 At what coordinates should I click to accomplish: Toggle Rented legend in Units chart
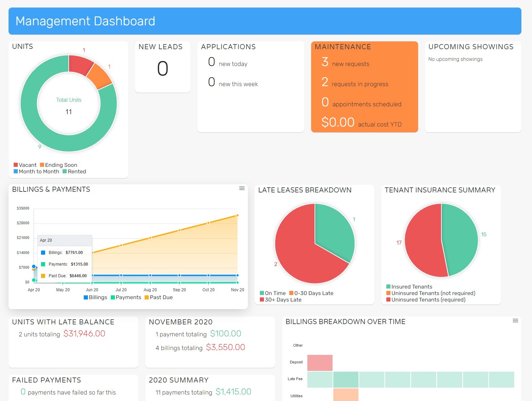(74, 172)
